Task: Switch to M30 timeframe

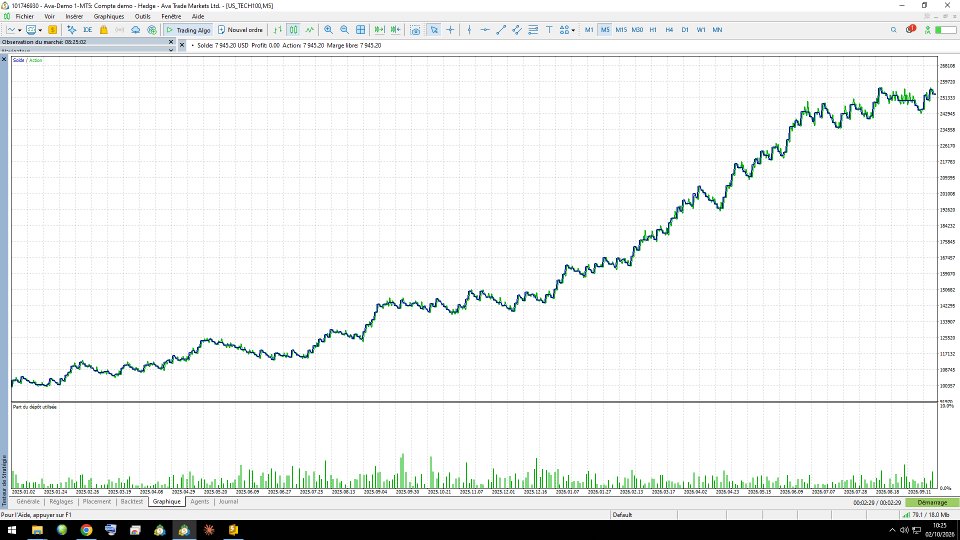Action: 637,29
